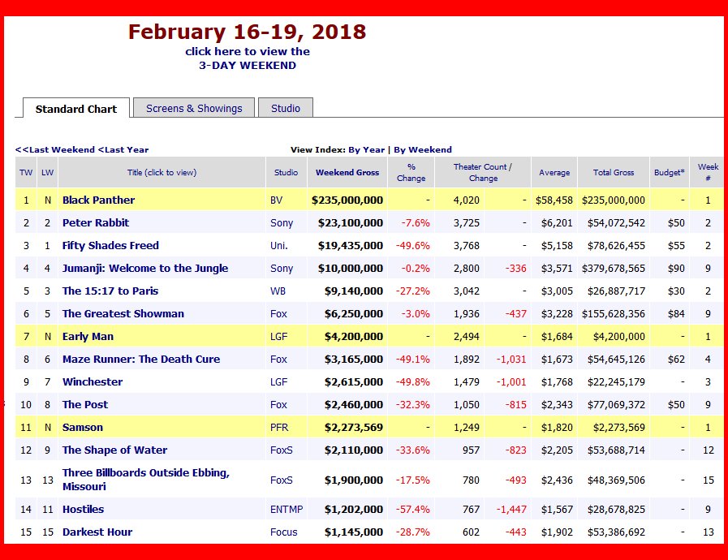Select Darkest Hour gross $1,145,000

click(353, 532)
